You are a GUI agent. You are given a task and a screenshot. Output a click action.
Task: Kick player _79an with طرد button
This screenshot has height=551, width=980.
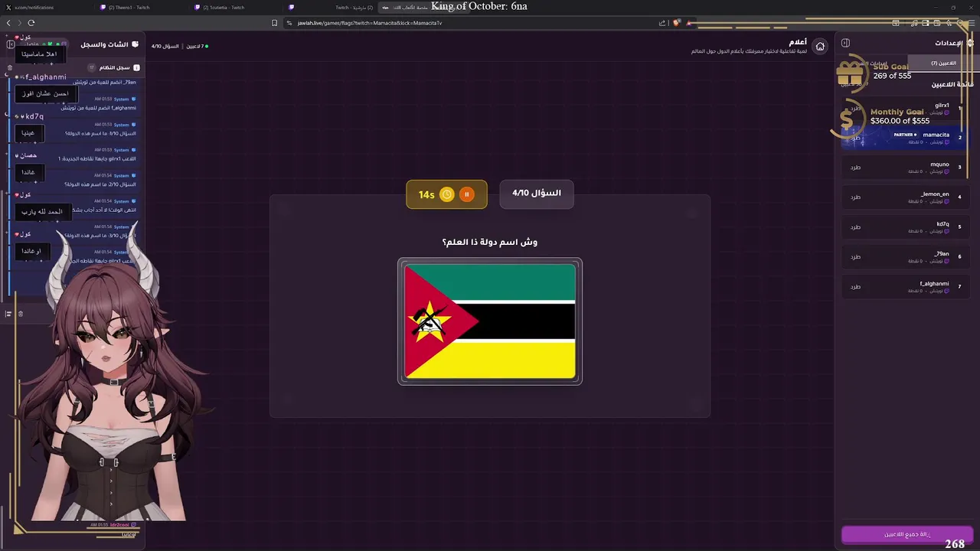pos(855,256)
